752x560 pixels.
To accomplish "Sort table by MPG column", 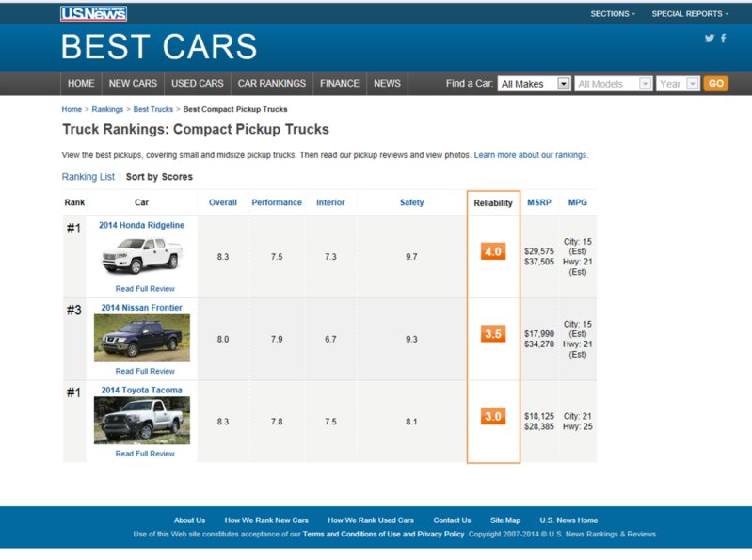I will (x=578, y=202).
